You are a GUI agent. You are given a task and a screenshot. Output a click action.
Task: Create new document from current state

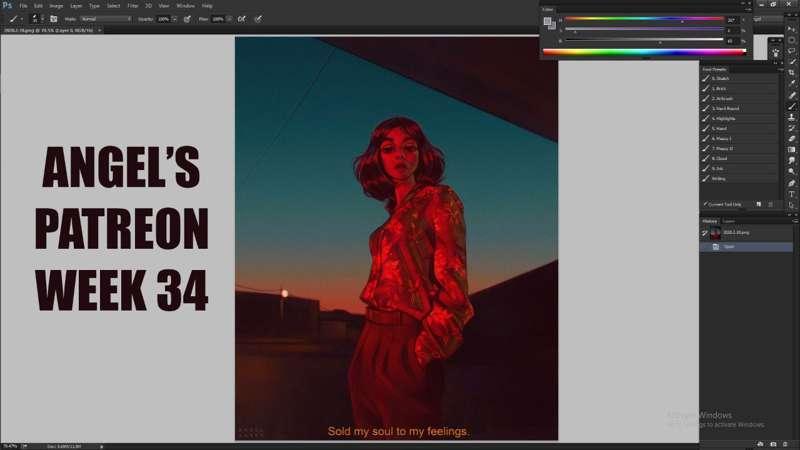tap(760, 445)
